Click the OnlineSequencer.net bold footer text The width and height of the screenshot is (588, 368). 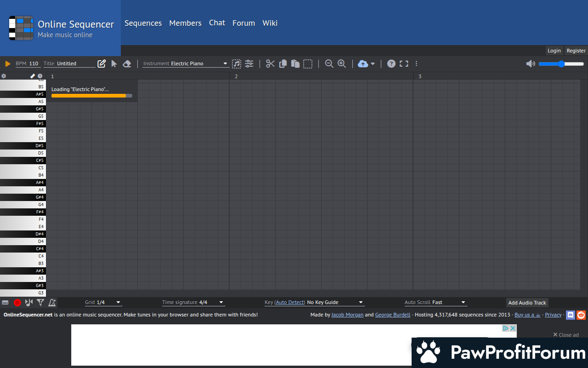28,315
